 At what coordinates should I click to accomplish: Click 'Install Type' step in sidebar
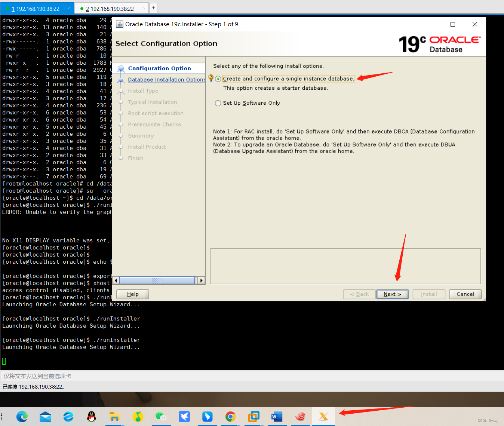click(143, 91)
